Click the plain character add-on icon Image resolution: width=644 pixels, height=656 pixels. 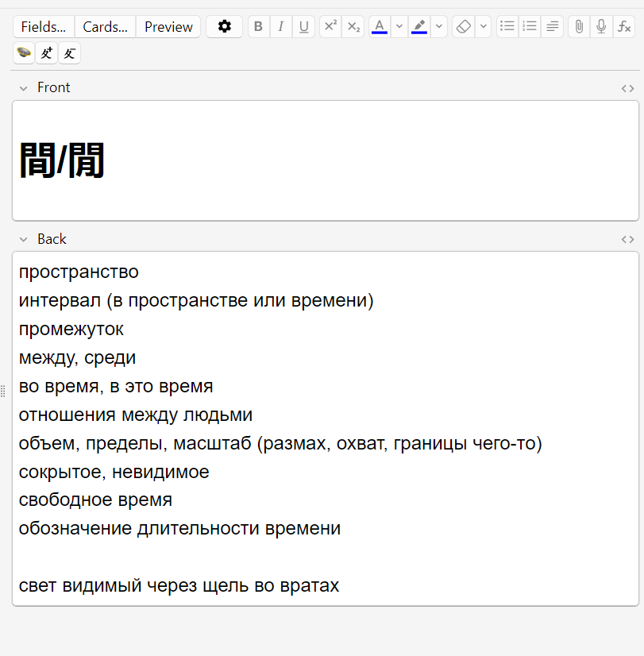(x=69, y=53)
